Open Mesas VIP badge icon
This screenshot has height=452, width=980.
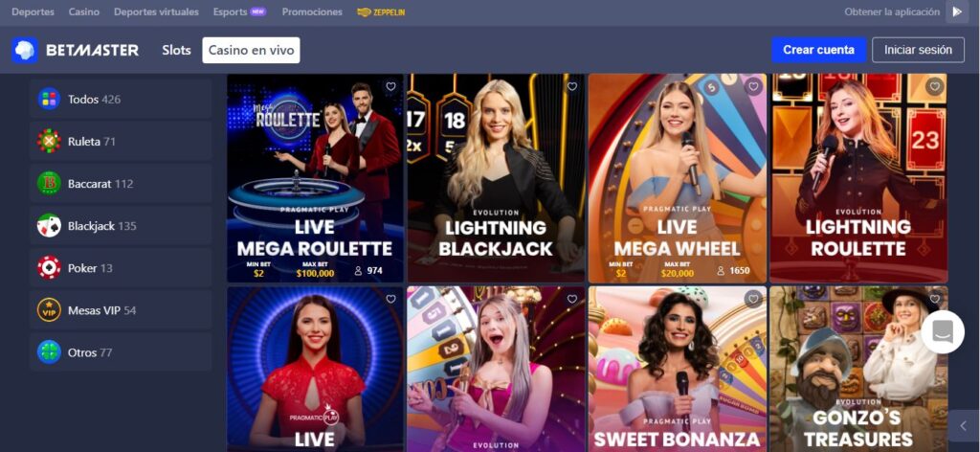click(x=49, y=310)
